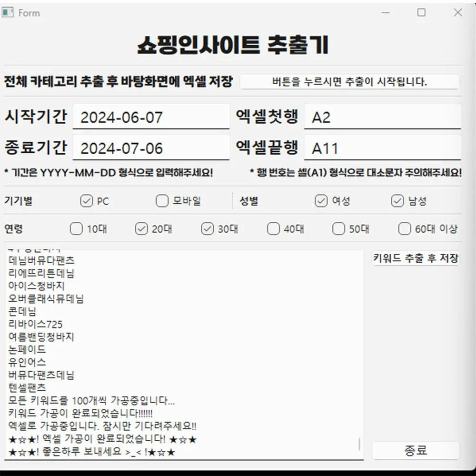
Task: Maximize the Form window
Action: (x=421, y=13)
